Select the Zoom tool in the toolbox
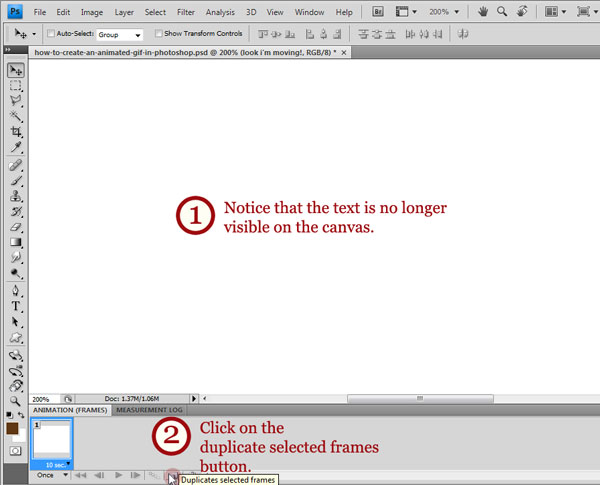This screenshot has width=600, height=485. pyautogui.click(x=16, y=399)
